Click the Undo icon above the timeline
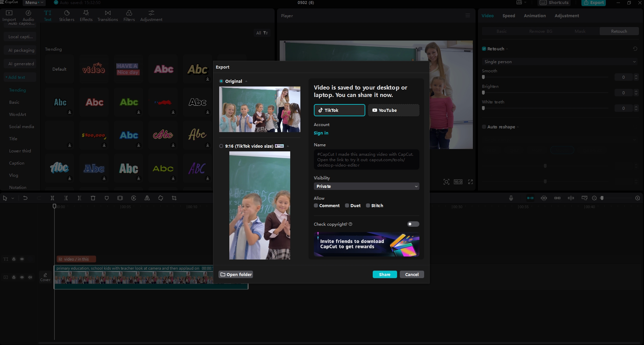The image size is (644, 345). tap(25, 198)
